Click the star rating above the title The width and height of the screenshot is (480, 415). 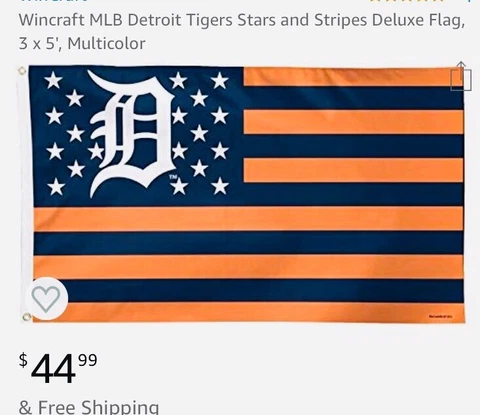click(406, 1)
